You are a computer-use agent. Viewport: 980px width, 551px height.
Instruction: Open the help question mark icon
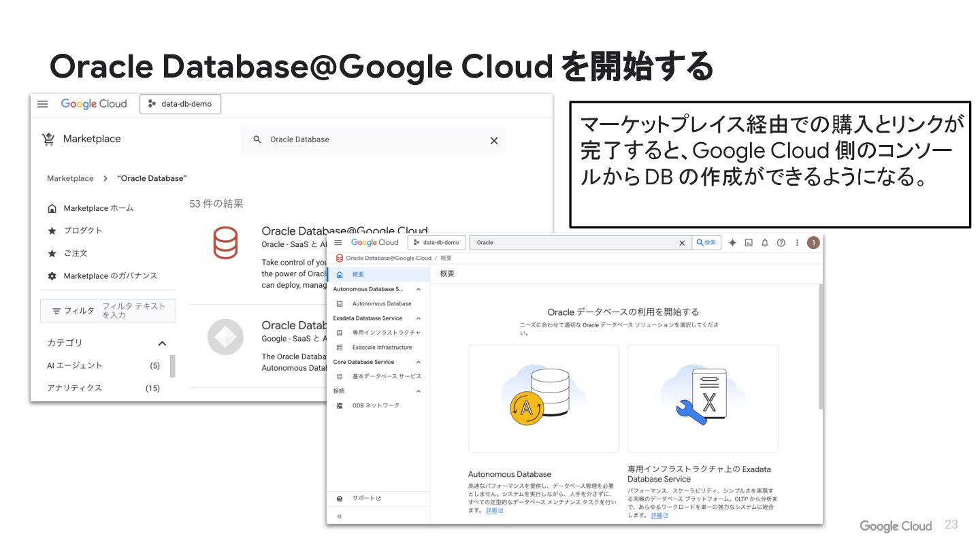pos(781,243)
